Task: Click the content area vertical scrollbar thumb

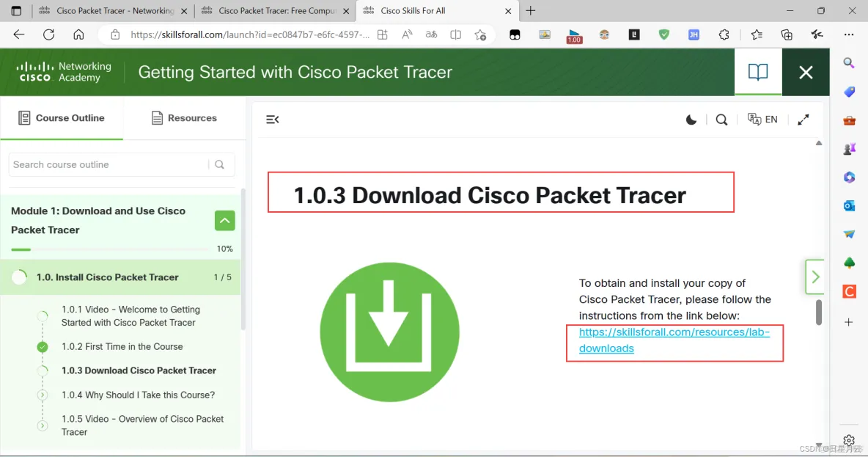Action: point(819,313)
